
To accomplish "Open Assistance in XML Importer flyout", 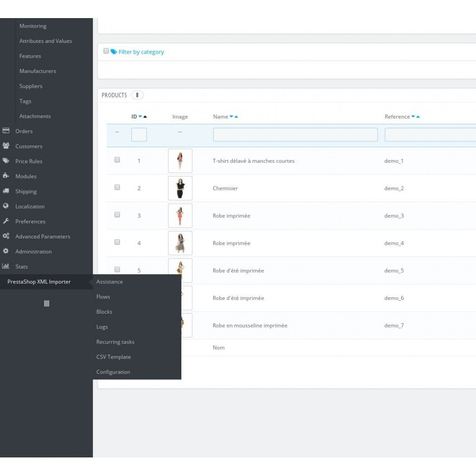I will point(109,282).
